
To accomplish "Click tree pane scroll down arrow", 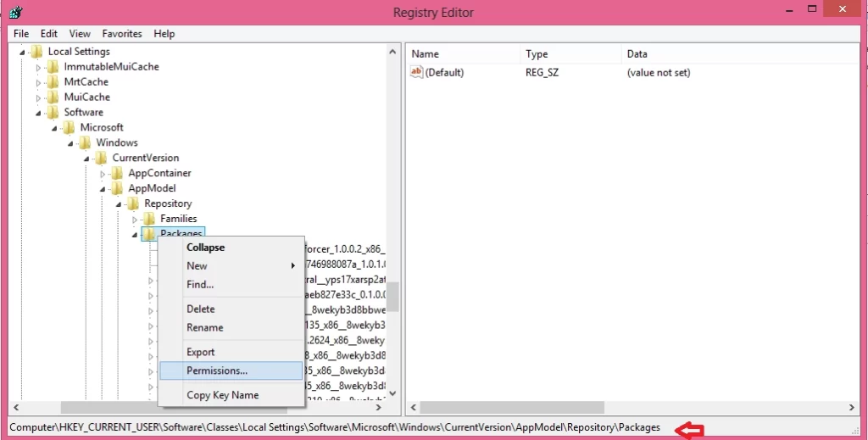I will coord(393,393).
